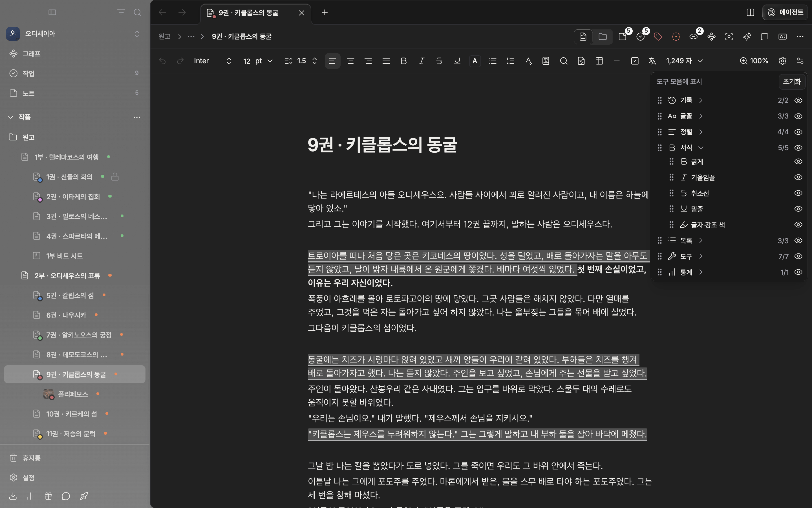The height and width of the screenshot is (508, 812).
Task: Insert a table from the toolbar
Action: [599, 61]
